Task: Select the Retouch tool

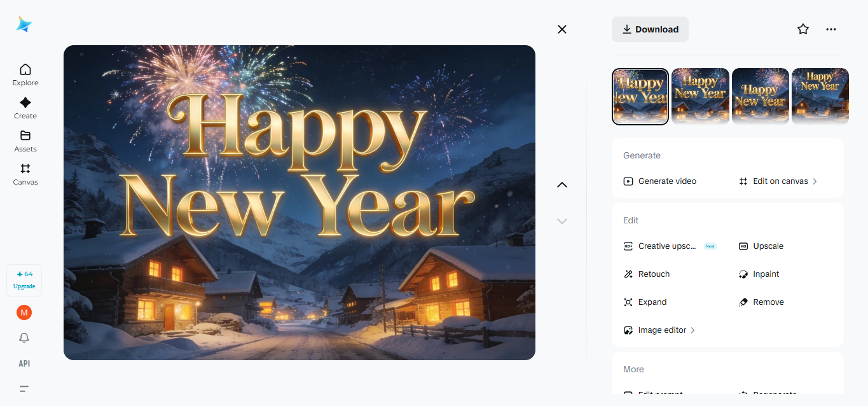Action: tap(647, 274)
